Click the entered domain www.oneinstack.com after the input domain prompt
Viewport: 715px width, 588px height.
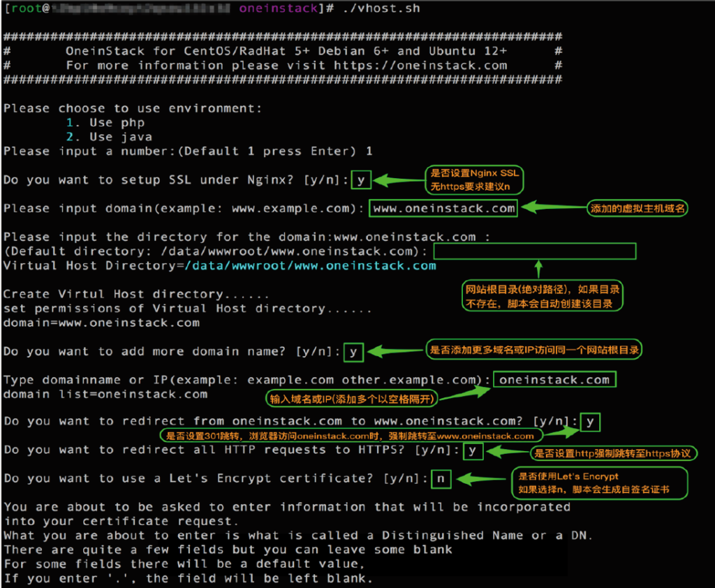(x=443, y=209)
